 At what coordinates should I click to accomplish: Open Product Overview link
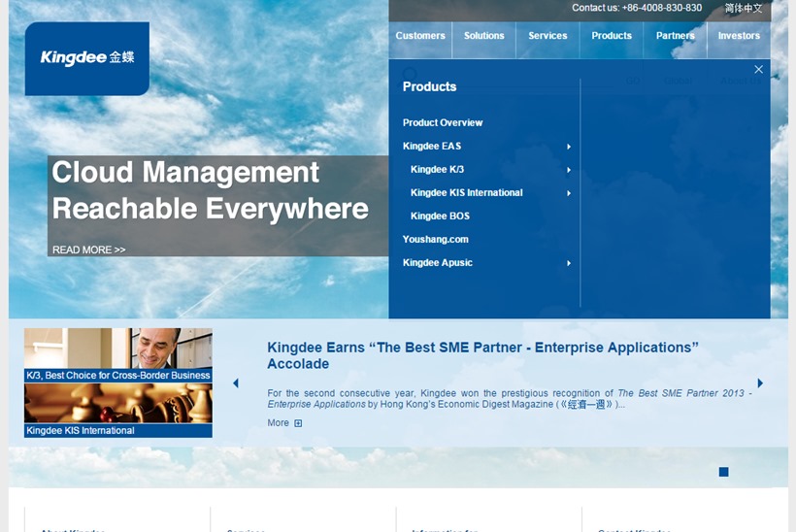443,123
